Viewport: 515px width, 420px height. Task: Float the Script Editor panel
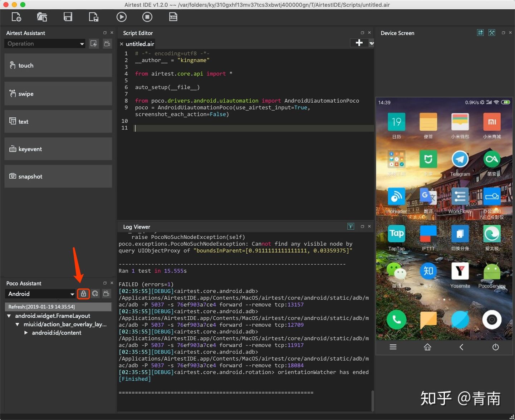click(362, 33)
